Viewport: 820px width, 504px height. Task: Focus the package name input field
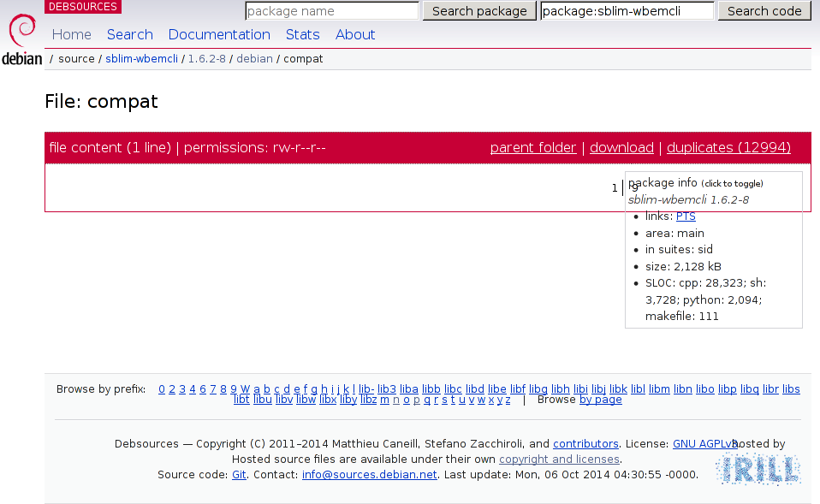332,11
